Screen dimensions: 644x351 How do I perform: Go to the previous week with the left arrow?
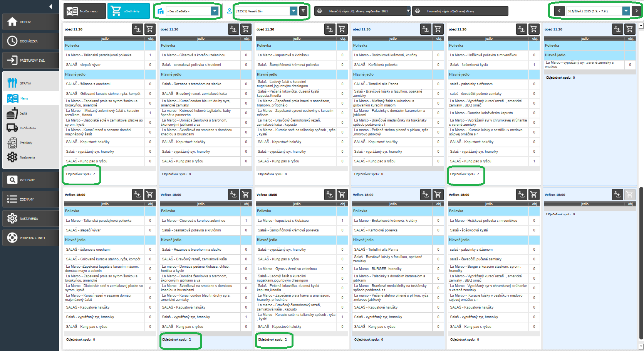559,11
